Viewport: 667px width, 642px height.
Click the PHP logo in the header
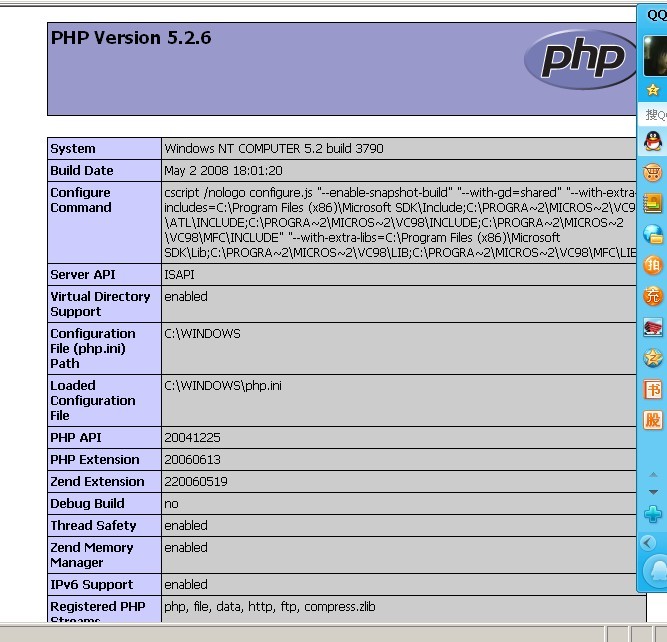coord(580,59)
